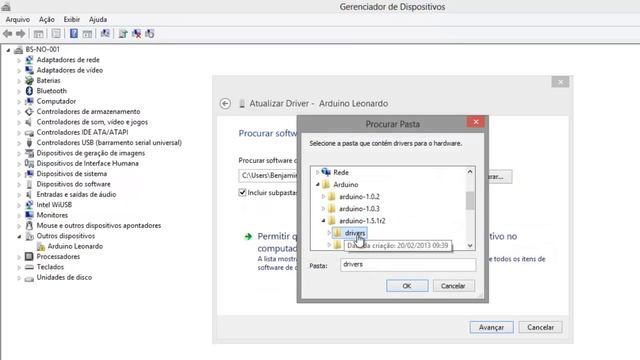
Task: Toggle the show/hide console tree toolbar icon
Action: pyautogui.click(x=38, y=34)
